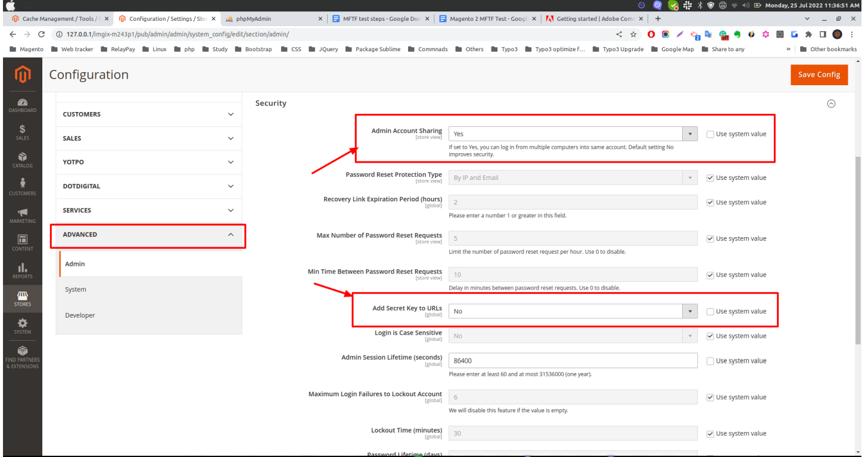Click the volume icon in the system tray

click(745, 5)
